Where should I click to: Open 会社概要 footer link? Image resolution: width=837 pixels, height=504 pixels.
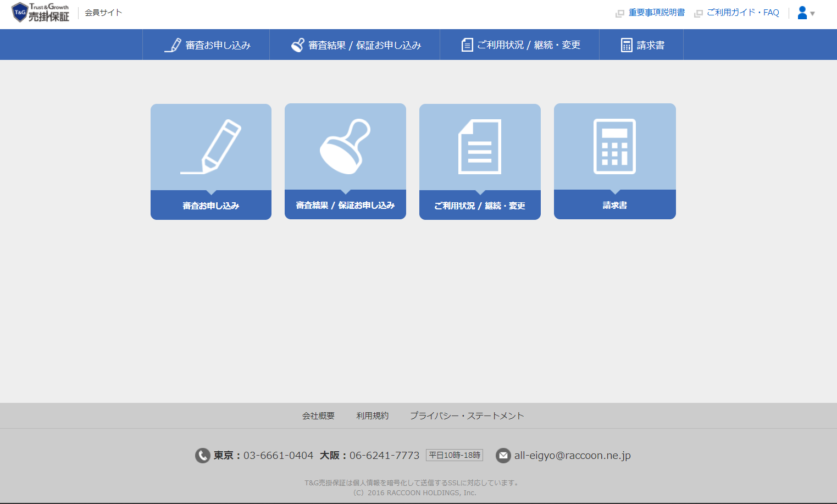318,416
